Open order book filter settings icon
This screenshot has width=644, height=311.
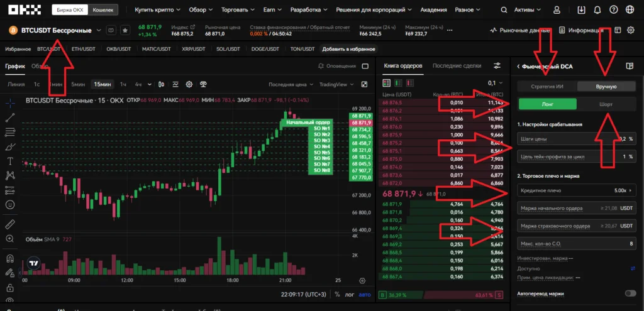coord(497,66)
